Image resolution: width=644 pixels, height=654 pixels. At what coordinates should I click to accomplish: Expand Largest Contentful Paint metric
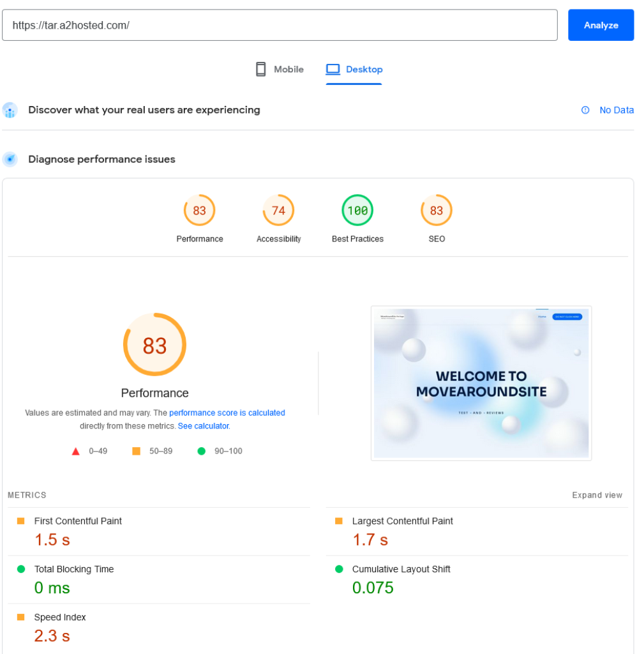coord(477,532)
